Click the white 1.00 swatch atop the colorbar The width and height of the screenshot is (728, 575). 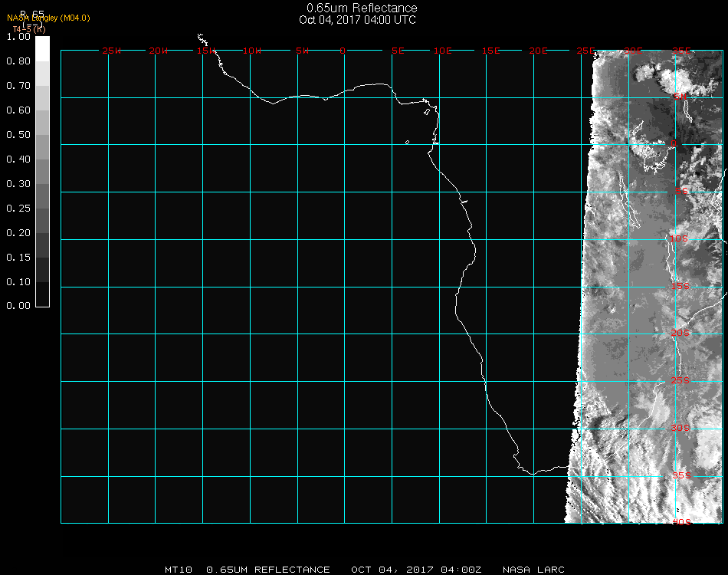(42, 47)
